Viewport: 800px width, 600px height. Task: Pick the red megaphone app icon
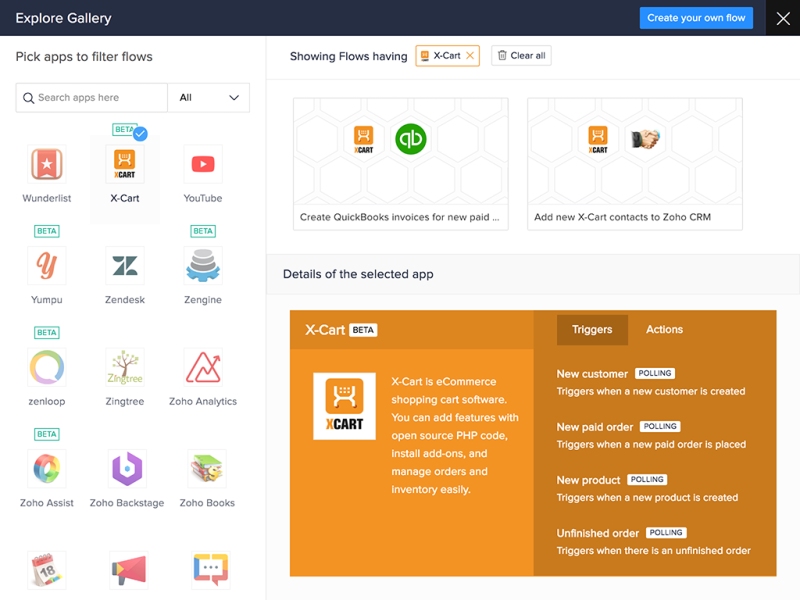tap(129, 570)
